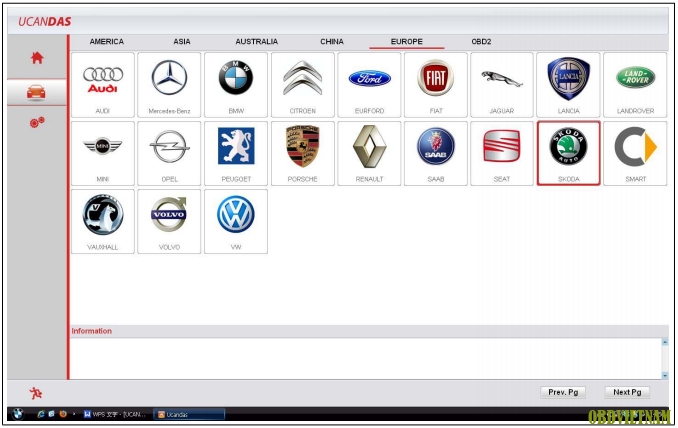The width and height of the screenshot is (678, 428).
Task: Open the Citroen brand tile
Action: tap(303, 85)
